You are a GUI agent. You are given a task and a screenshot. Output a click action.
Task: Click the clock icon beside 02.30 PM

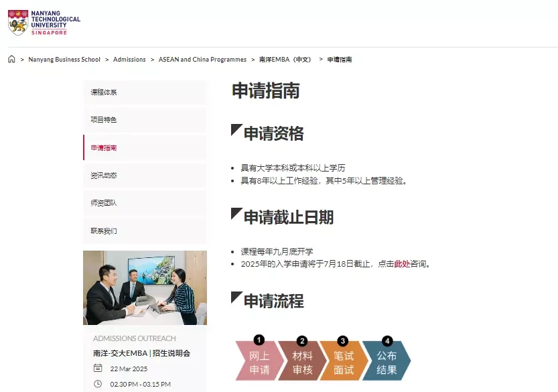click(x=98, y=384)
